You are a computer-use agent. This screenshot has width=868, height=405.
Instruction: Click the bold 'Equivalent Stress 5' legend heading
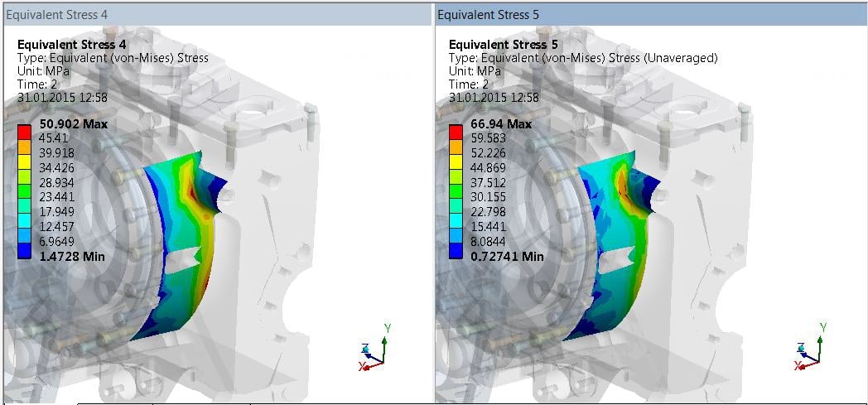[504, 44]
